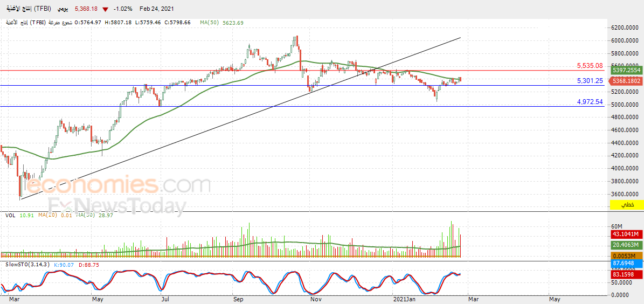The height and width of the screenshot is (304, 644).
Task: Click the -1.02% change value
Action: pyautogui.click(x=123, y=9)
